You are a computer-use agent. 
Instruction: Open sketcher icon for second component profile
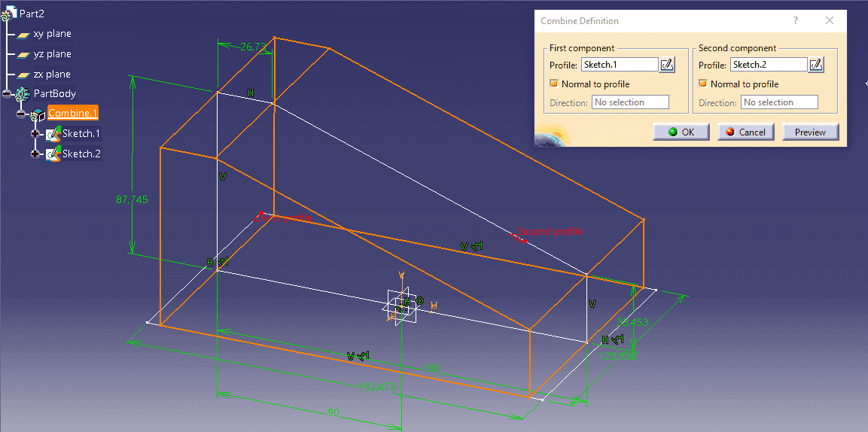(816, 65)
